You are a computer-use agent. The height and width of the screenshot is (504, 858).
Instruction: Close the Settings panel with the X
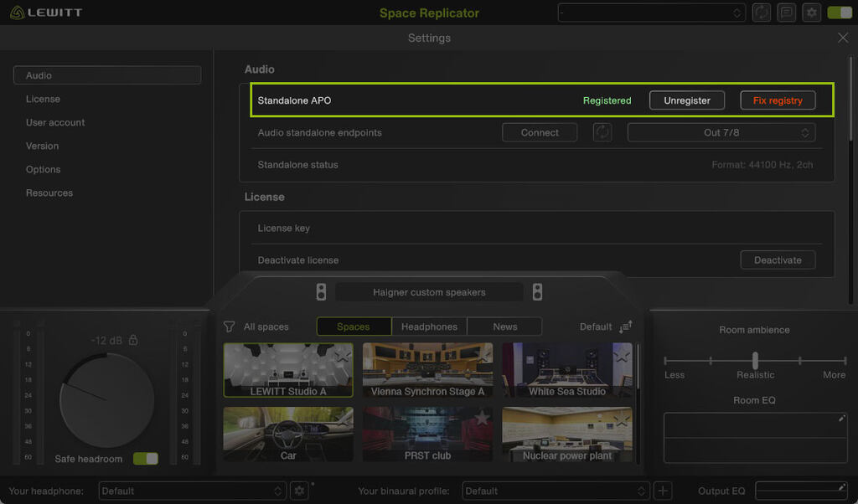click(x=843, y=38)
